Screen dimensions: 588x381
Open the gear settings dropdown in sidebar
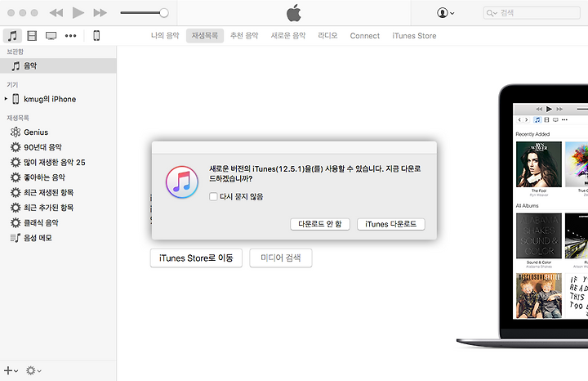[33, 370]
